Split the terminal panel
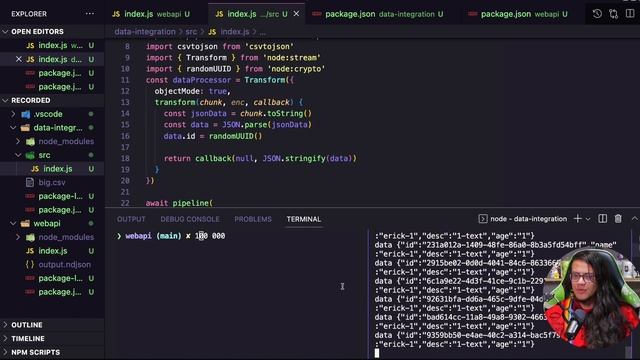 coord(602,219)
